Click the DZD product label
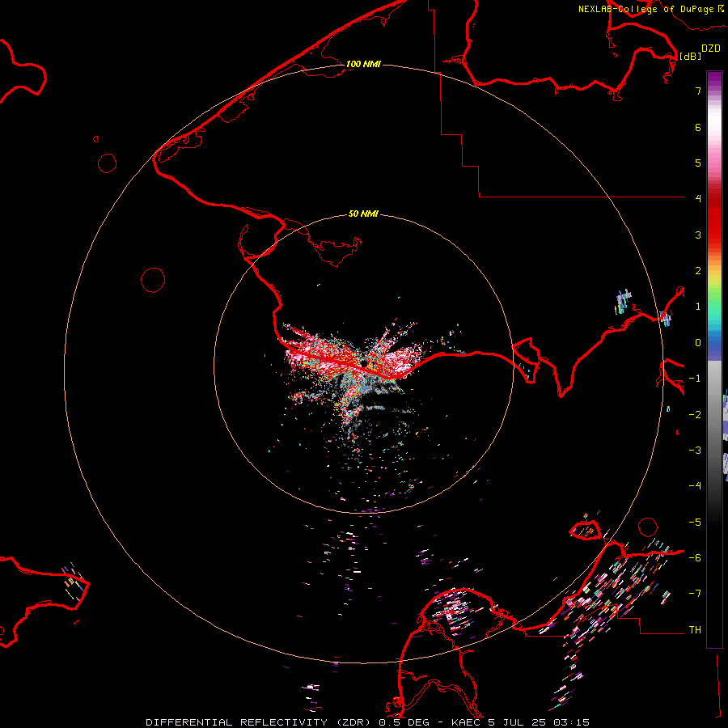 tap(711, 49)
